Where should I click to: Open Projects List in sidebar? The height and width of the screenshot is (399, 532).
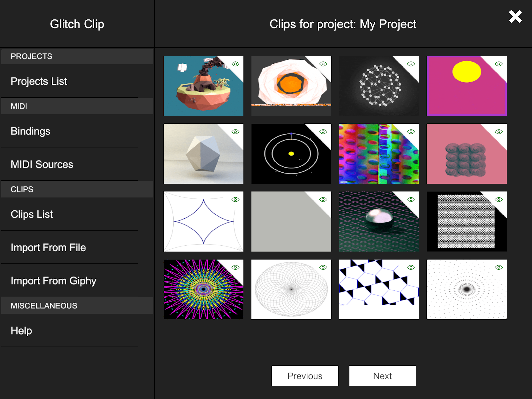click(39, 81)
